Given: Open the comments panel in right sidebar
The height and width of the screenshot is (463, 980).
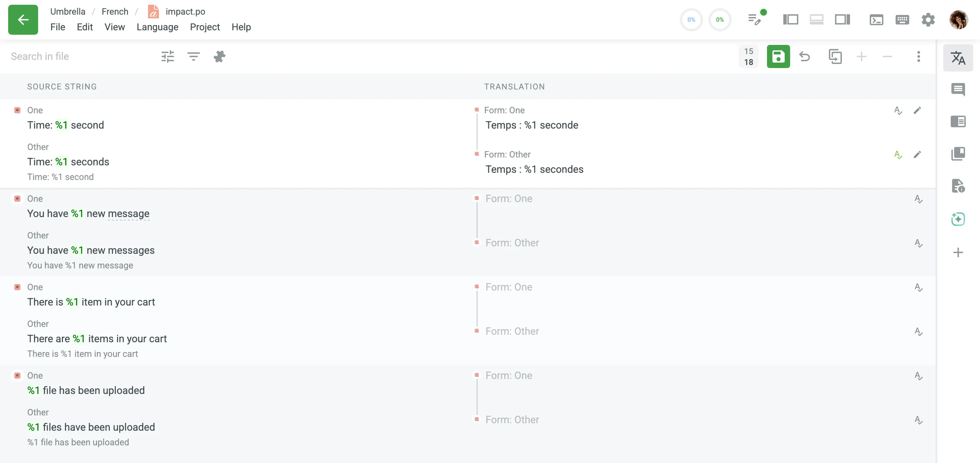Looking at the screenshot, I should click(958, 89).
